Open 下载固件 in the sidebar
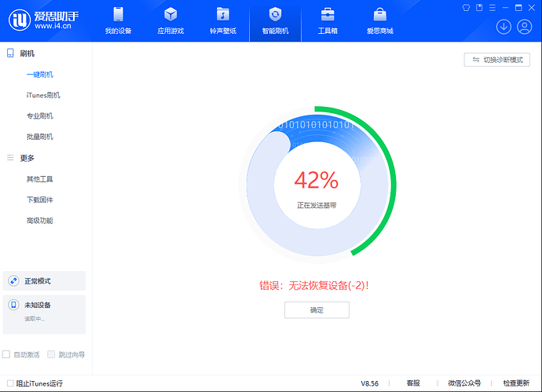 click(40, 200)
